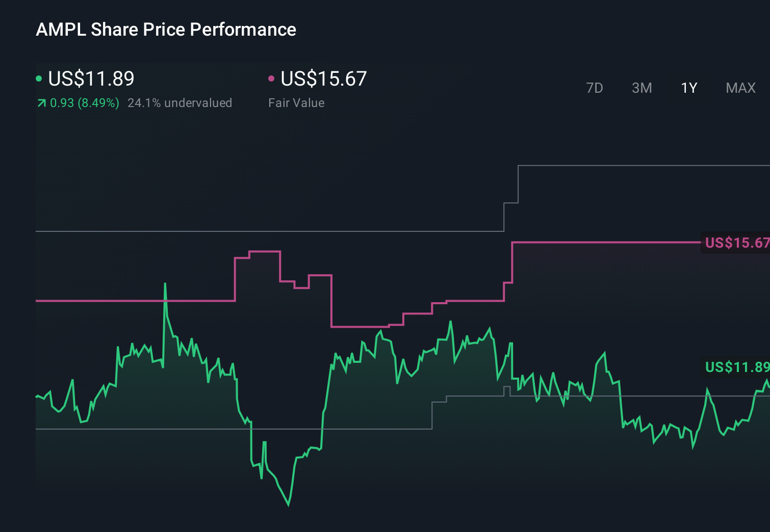
Task: Click the US$11.89 green chart label
Action: (x=736, y=367)
